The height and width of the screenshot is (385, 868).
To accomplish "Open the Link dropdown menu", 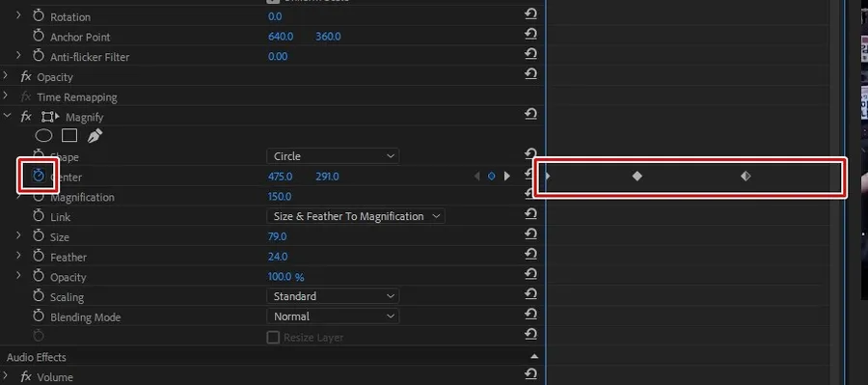I will 355,216.
